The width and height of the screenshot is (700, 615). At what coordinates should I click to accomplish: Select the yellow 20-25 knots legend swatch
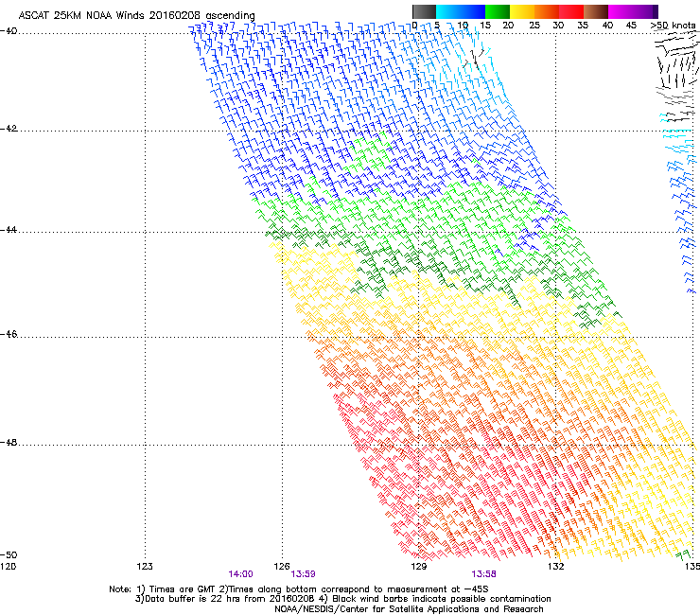coord(522,11)
